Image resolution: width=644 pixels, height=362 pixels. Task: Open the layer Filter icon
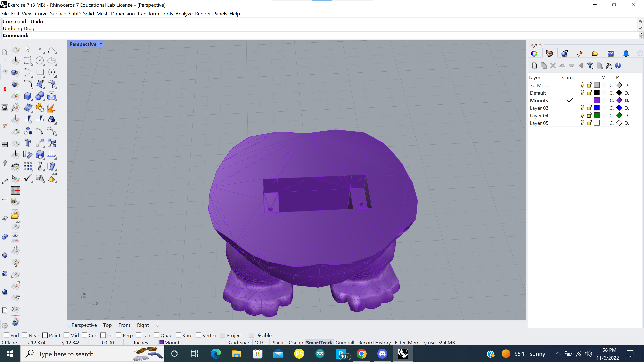click(x=590, y=66)
